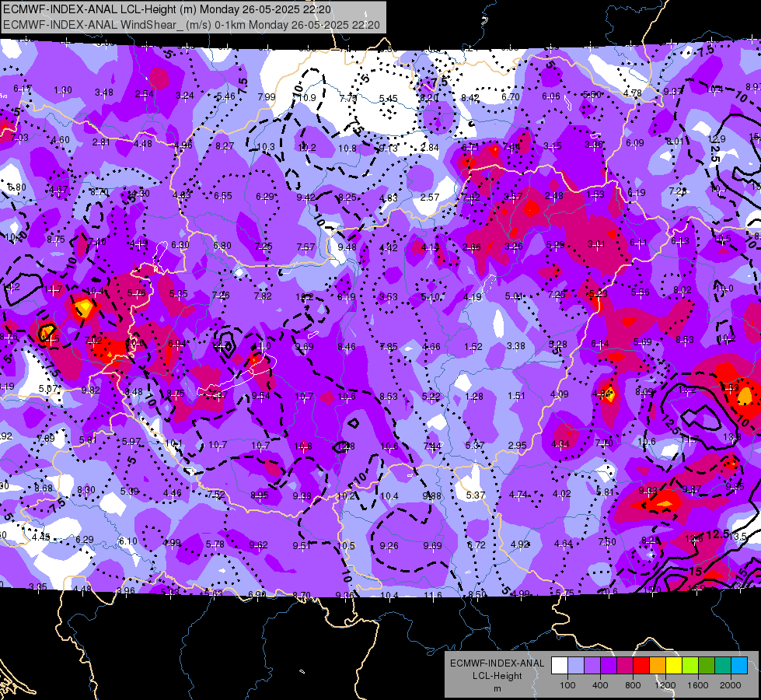
Task: Click the wind shear value 6.09
Action: pyautogui.click(x=635, y=143)
